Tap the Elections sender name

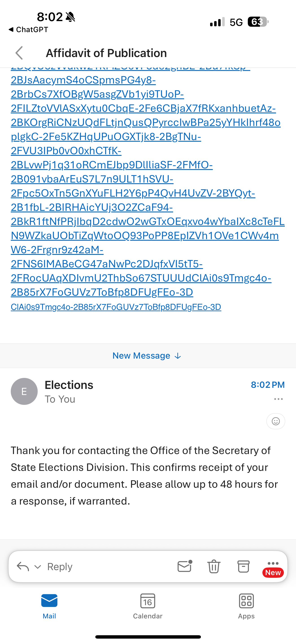[69, 385]
